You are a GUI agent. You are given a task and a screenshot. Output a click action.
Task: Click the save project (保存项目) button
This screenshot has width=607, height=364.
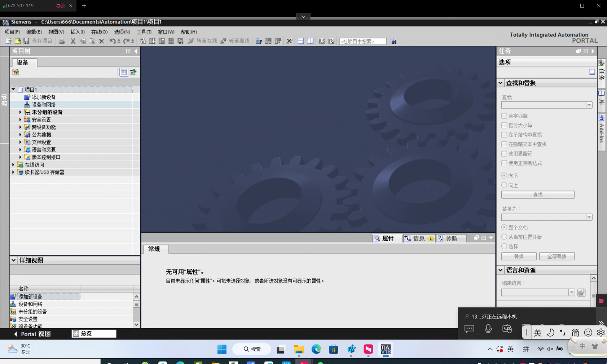tap(38, 41)
